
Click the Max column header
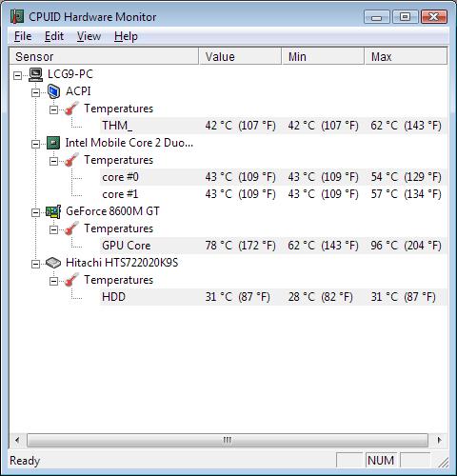point(406,56)
